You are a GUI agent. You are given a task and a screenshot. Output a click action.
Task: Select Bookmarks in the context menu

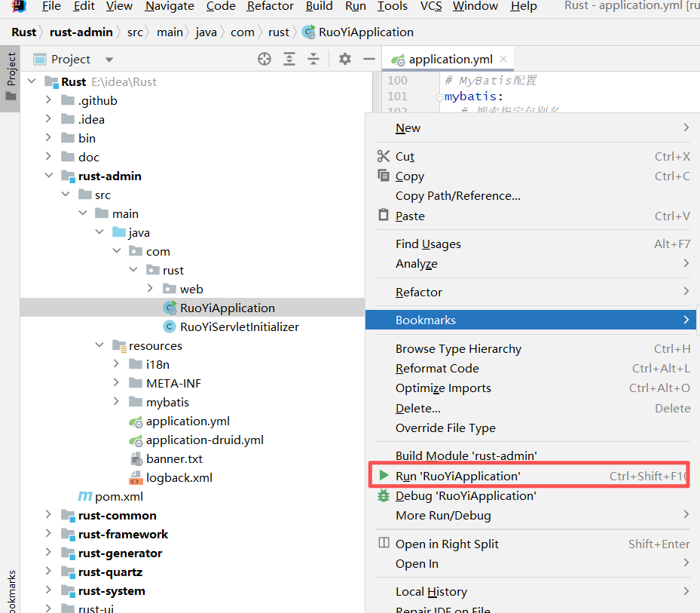[x=426, y=320]
